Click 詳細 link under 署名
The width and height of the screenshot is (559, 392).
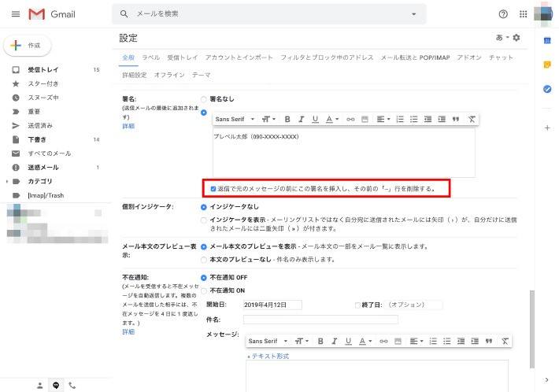(x=128, y=126)
